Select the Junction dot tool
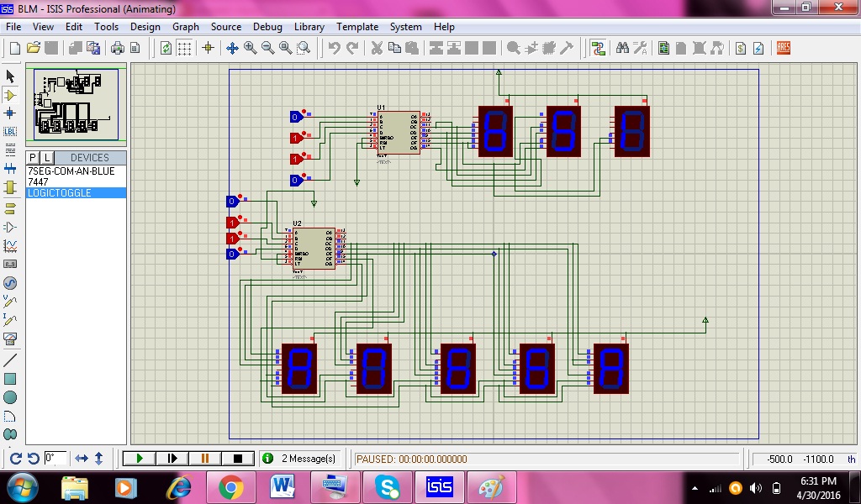The width and height of the screenshot is (861, 504). 10,113
